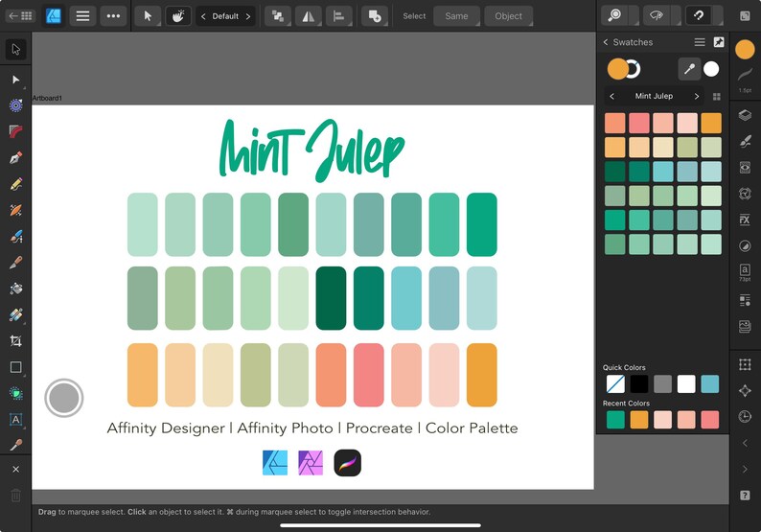Apply the white picked color circle
761x532 pixels.
coord(711,69)
